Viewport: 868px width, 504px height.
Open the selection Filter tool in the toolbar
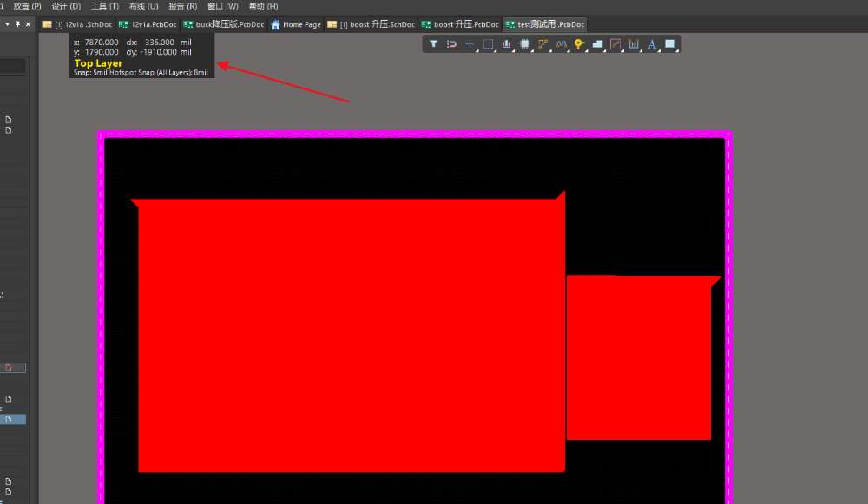click(x=433, y=43)
